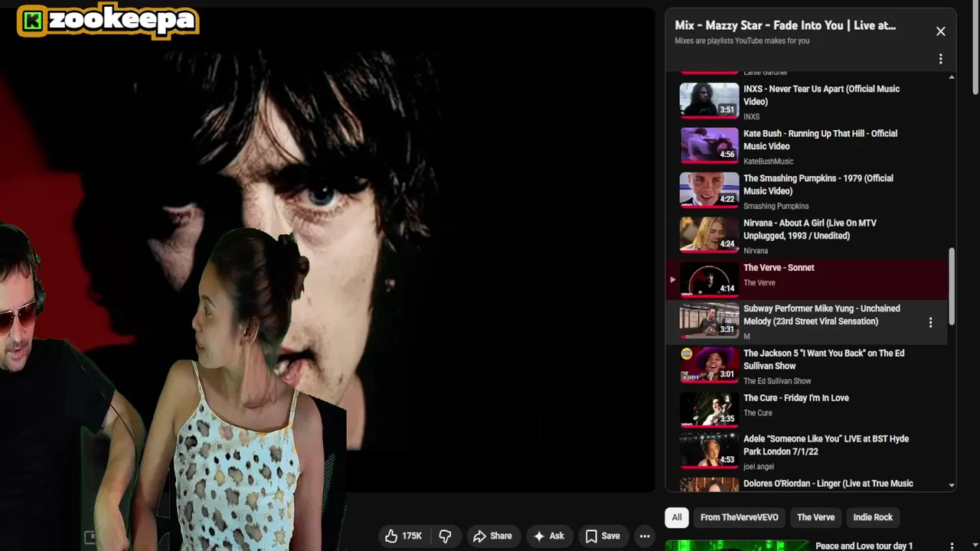Open The Verve - Sonnet title
This screenshot has height=551, width=980.
point(779,268)
